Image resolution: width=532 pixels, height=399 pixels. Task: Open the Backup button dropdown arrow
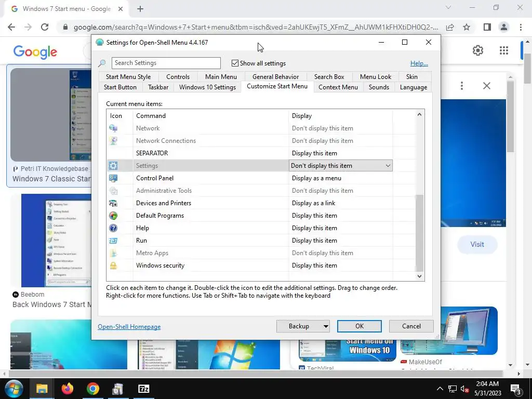coord(326,326)
